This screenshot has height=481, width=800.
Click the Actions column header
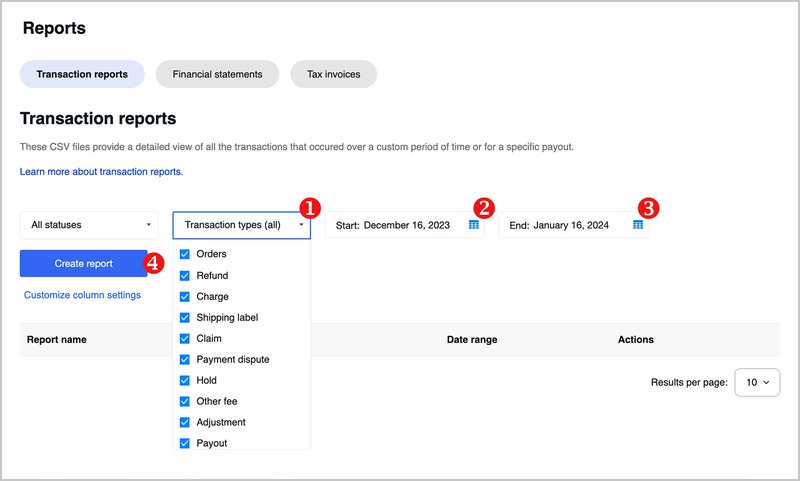636,339
